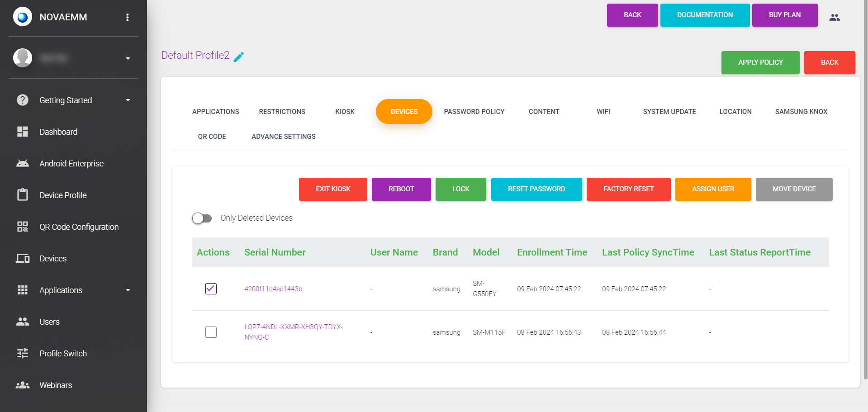
Task: Check the LQP7-4NDL device checkbox
Action: click(x=211, y=332)
